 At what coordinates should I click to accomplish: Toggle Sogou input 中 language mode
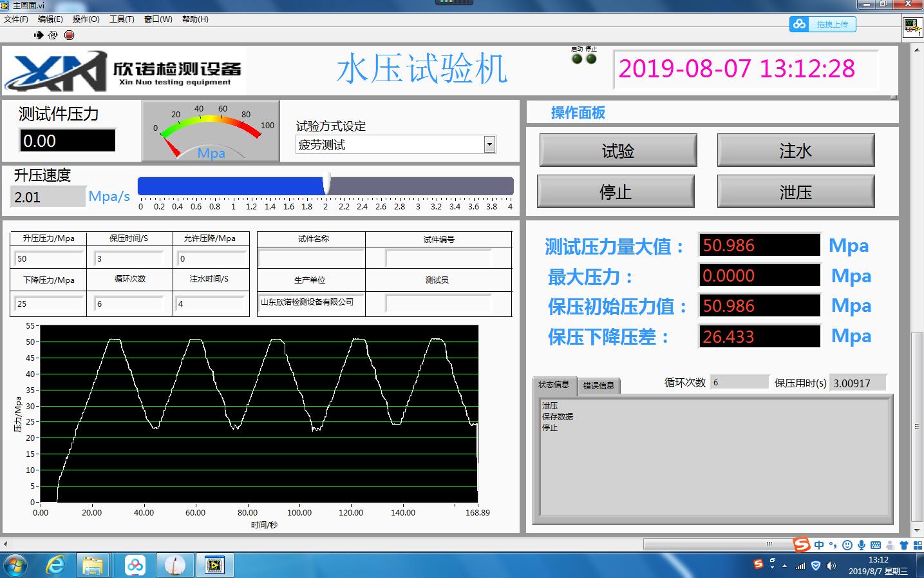click(x=818, y=545)
